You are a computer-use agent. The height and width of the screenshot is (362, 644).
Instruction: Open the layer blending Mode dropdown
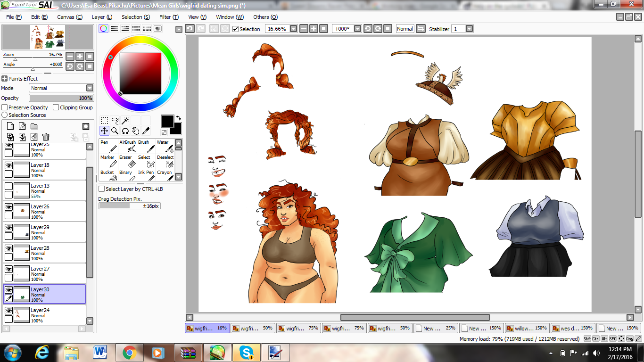(90, 88)
